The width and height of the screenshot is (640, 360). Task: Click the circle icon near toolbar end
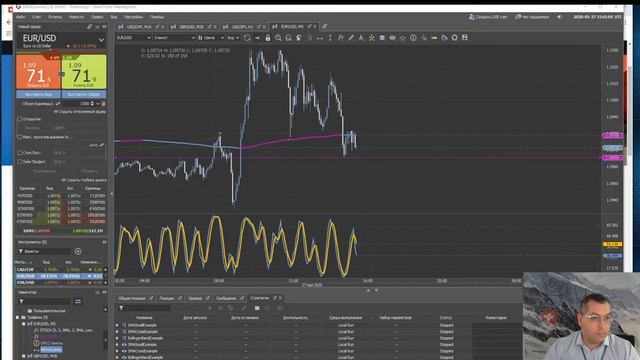[x=454, y=38]
